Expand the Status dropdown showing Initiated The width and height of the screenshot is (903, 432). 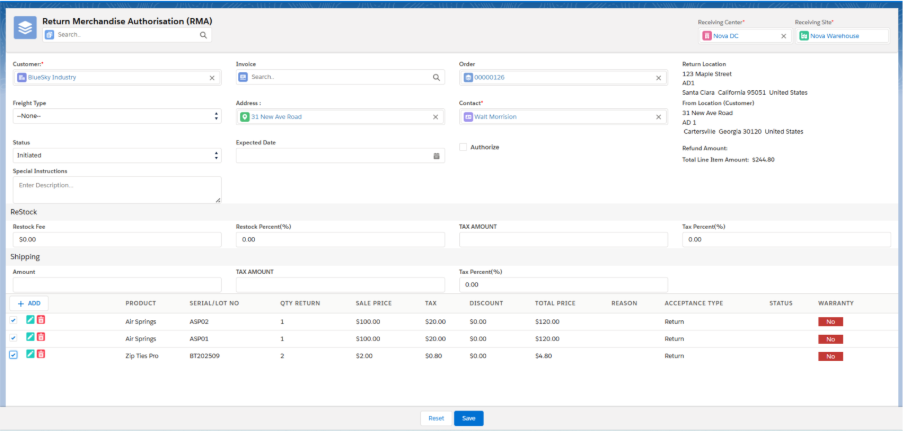[116, 156]
